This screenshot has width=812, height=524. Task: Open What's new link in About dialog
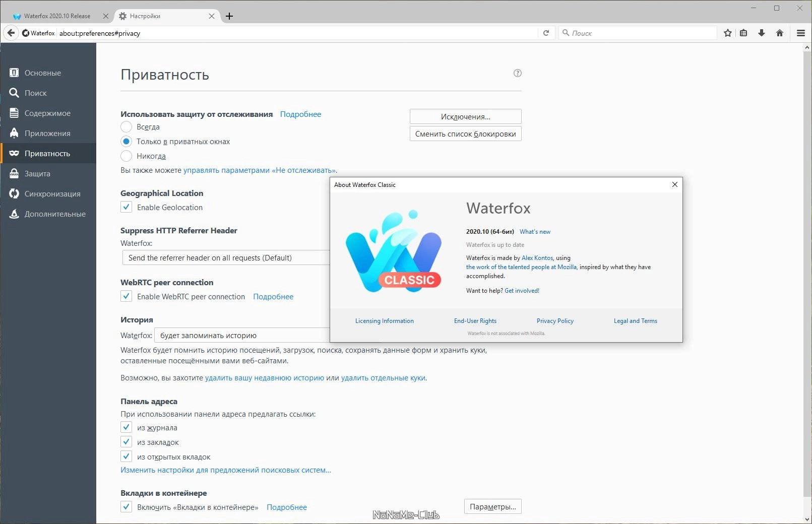pos(535,232)
